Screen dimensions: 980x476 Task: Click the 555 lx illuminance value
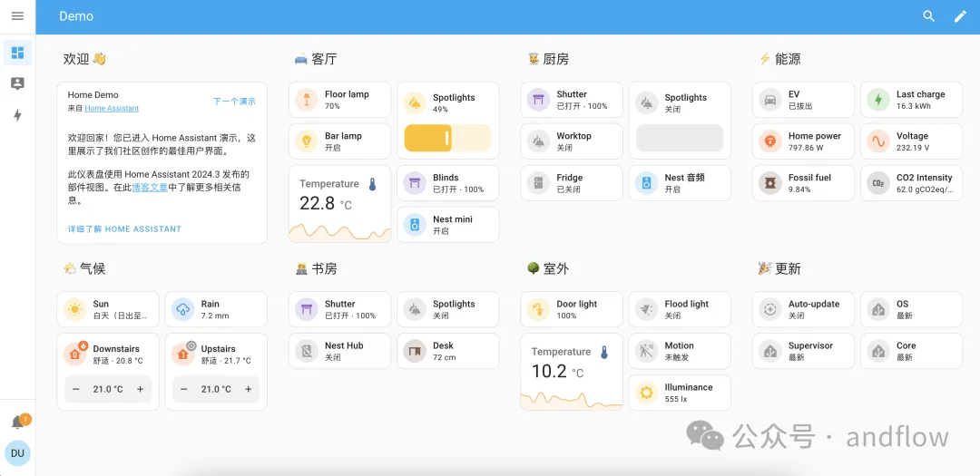[676, 399]
